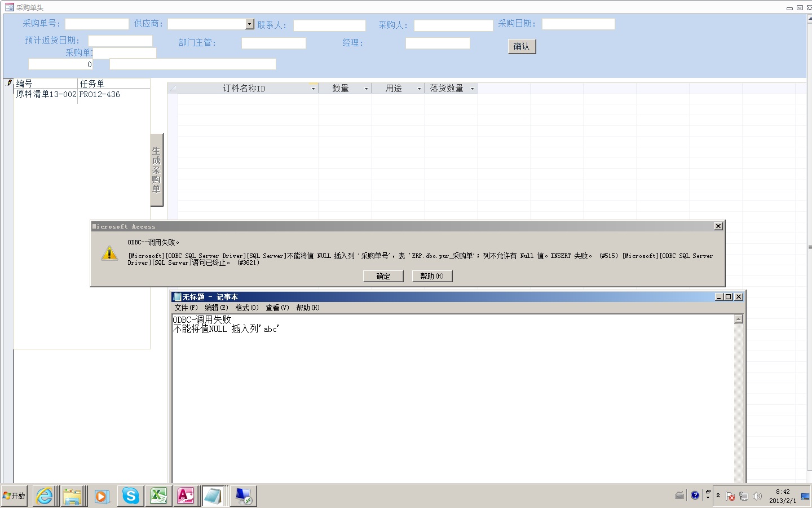Launch Windows Media Player from taskbar
Image resolution: width=812 pixels, height=508 pixels.
tap(101, 496)
